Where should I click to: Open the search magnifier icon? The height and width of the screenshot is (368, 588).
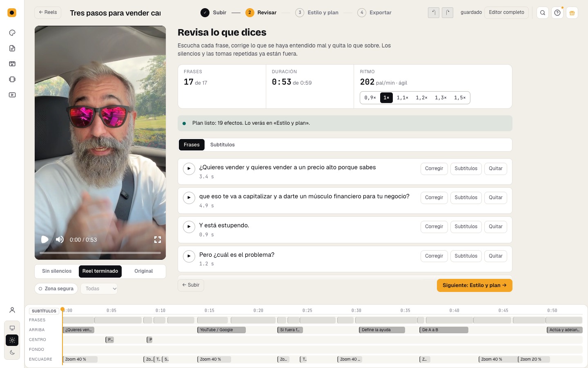point(543,13)
